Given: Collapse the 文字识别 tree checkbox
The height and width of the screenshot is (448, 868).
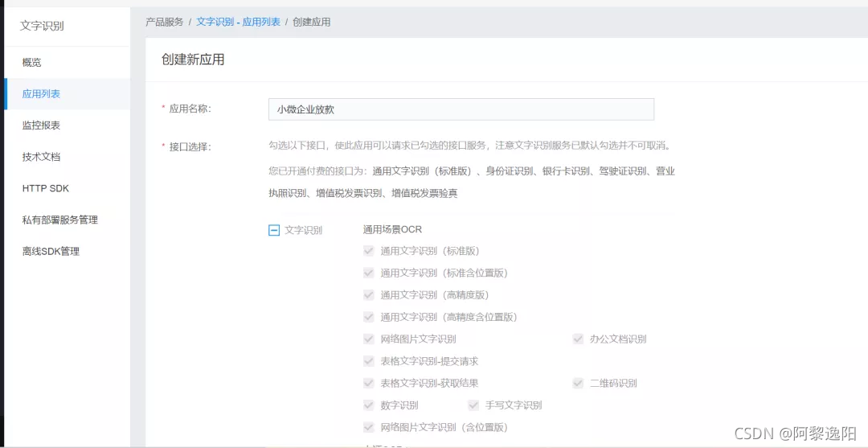Looking at the screenshot, I should [273, 230].
